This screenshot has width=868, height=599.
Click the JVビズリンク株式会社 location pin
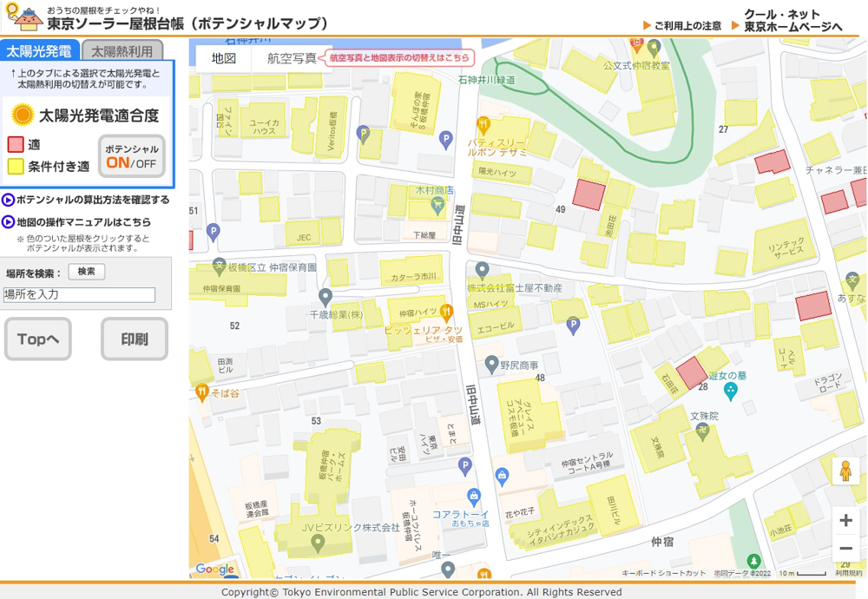pos(318,543)
